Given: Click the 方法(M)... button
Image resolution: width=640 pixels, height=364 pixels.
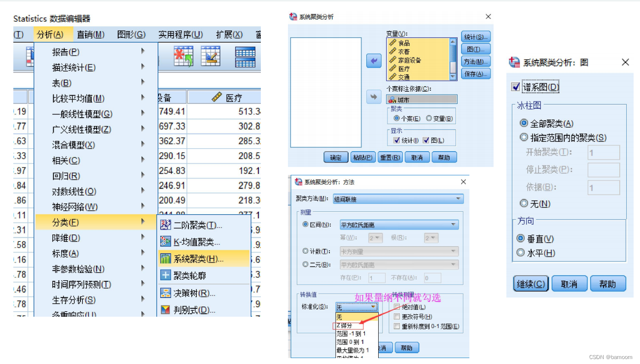Looking at the screenshot, I should (476, 62).
